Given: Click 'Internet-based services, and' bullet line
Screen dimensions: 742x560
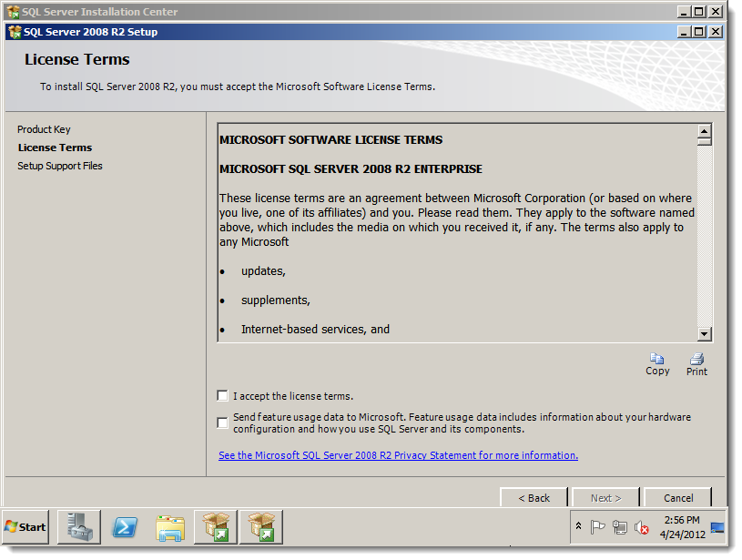Looking at the screenshot, I should click(315, 329).
